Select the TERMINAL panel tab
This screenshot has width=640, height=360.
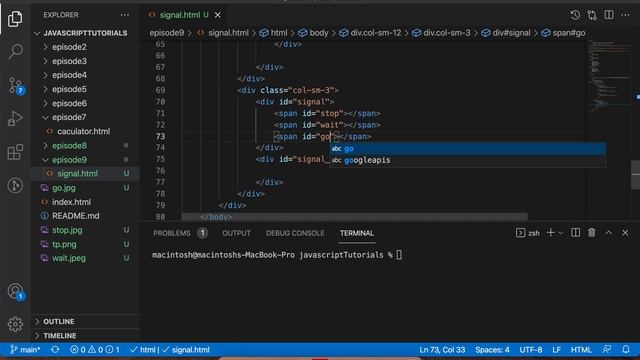(357, 233)
